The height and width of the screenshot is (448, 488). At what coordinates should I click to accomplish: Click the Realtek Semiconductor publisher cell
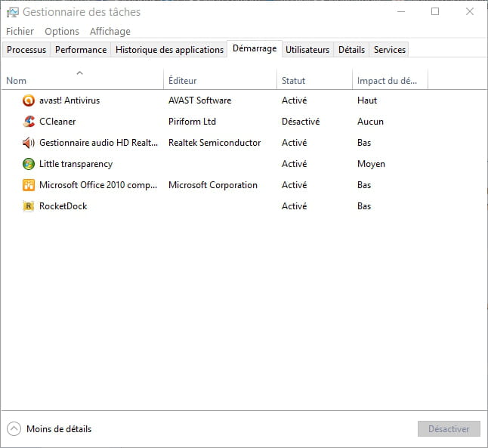215,143
